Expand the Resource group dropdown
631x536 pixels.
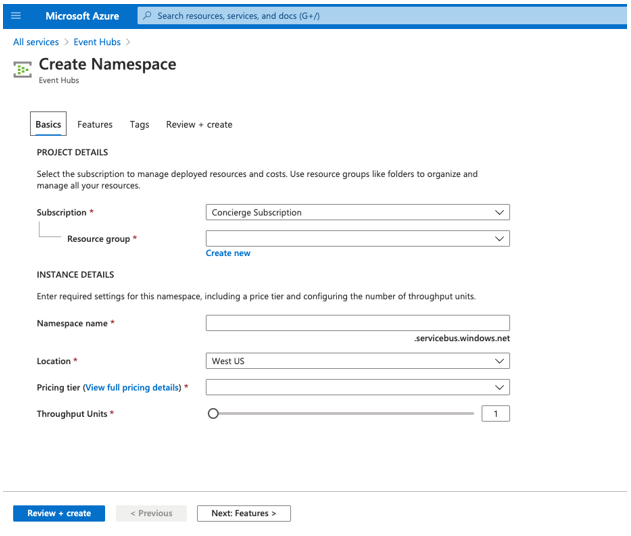click(x=357, y=239)
